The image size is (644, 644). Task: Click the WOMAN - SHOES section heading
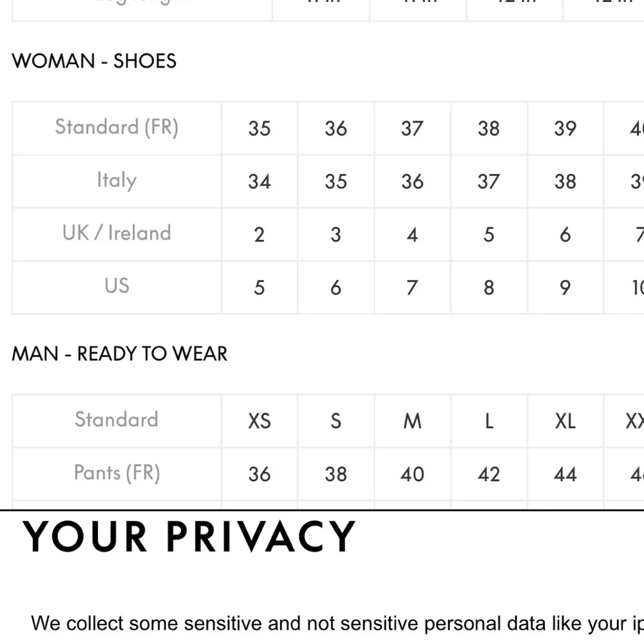[94, 61]
